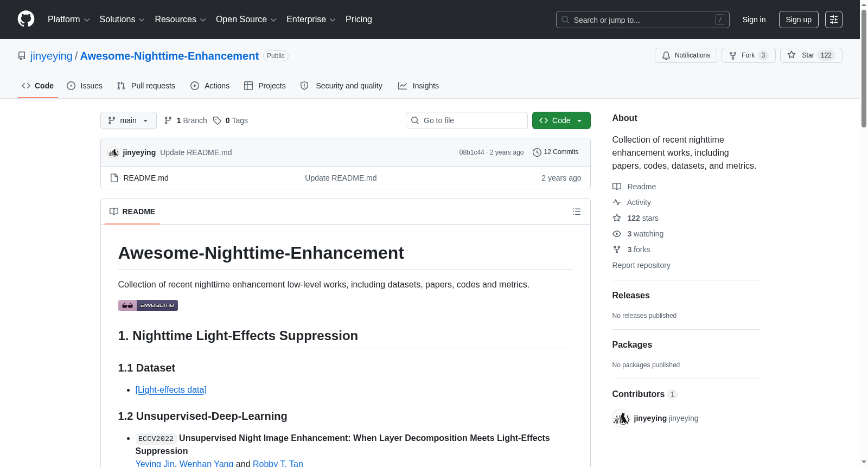Screen dimensions: 868x467
Task: Open the 1 Branch link
Action: pos(186,120)
